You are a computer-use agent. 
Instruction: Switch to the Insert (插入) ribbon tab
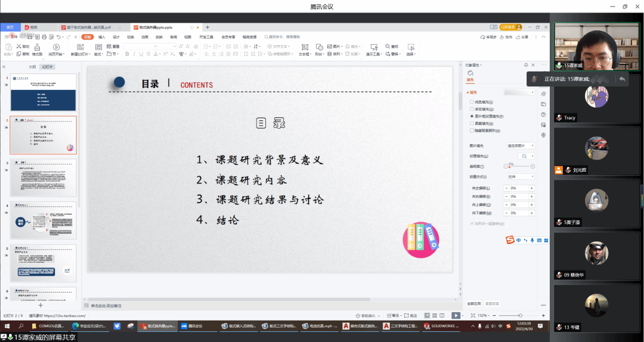101,37
